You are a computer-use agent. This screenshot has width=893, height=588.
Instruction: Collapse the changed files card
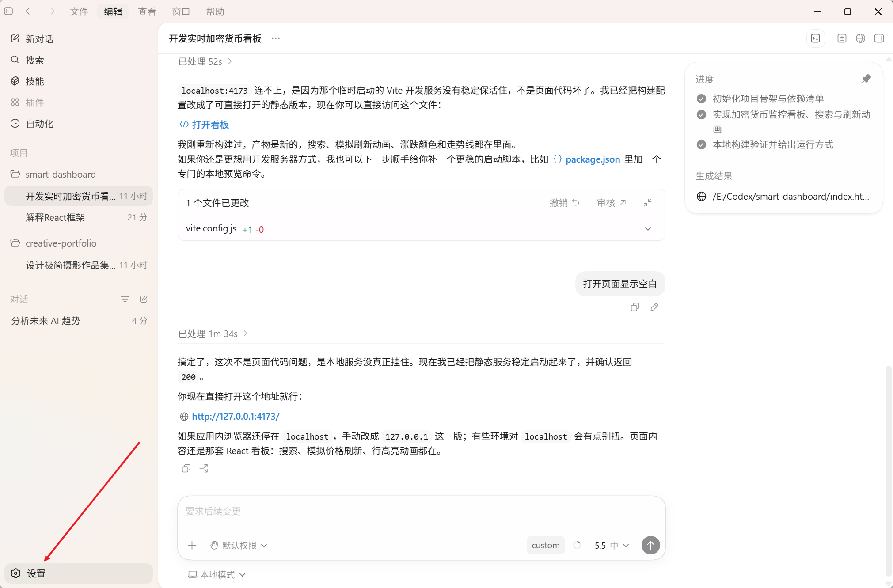648,202
